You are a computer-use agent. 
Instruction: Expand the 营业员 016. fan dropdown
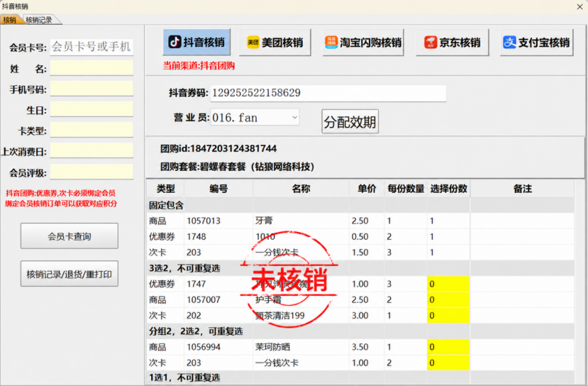(x=295, y=117)
